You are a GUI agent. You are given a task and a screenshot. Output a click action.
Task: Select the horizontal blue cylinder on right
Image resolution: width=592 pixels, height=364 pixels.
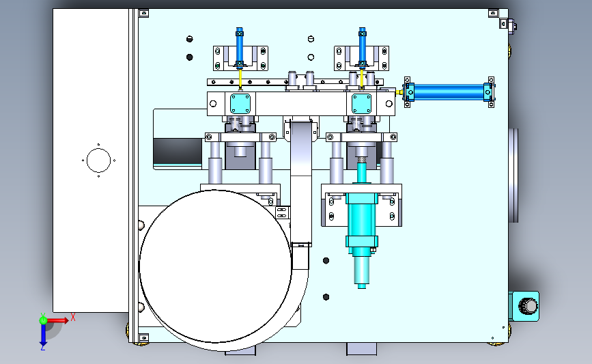tap(449, 92)
